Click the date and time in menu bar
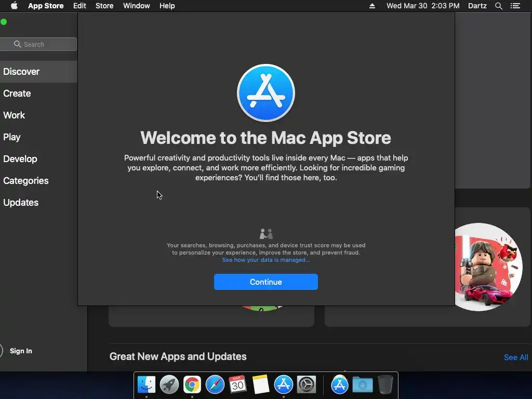Screen dimensions: 532x399 point(423,6)
